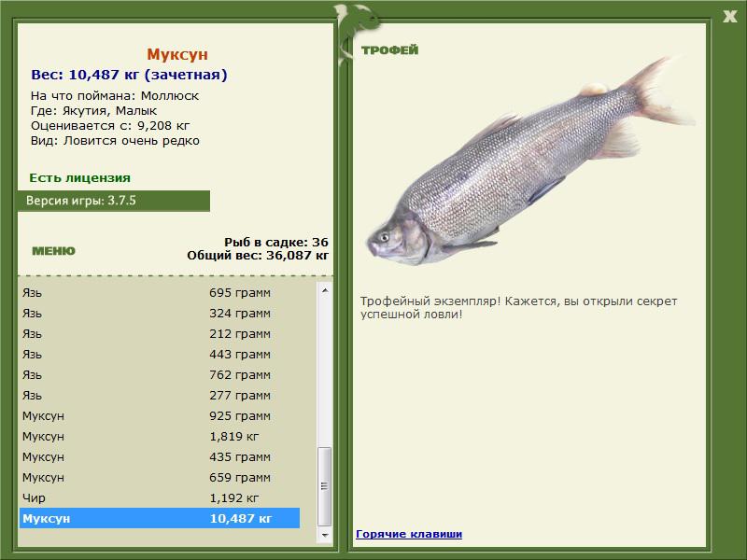
Task: Select the Язь 212 грамм row
Action: coord(160,334)
